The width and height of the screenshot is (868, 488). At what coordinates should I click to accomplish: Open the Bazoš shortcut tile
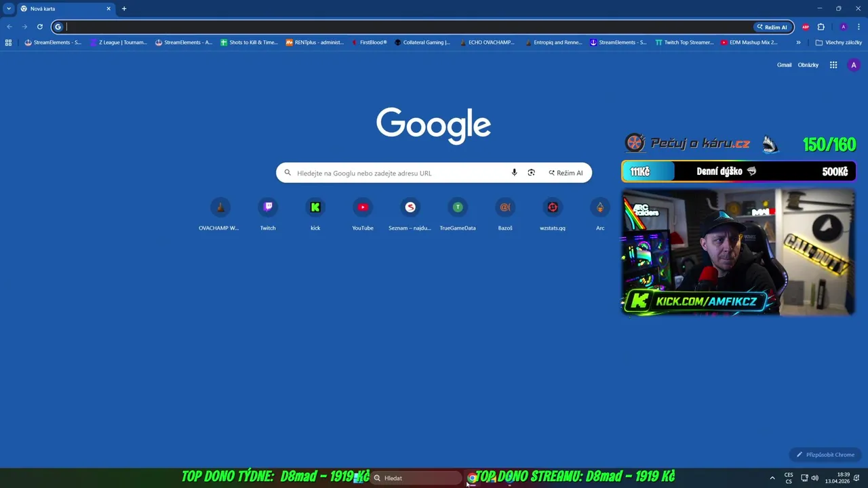(505, 215)
